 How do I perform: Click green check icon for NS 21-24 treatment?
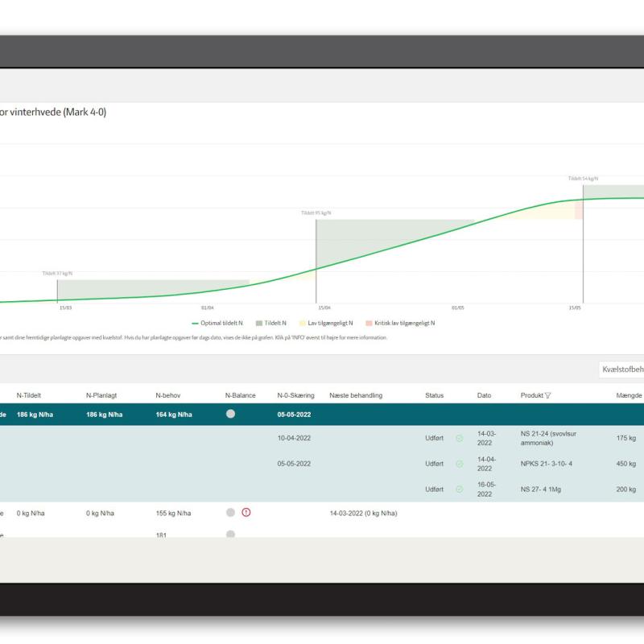460,438
